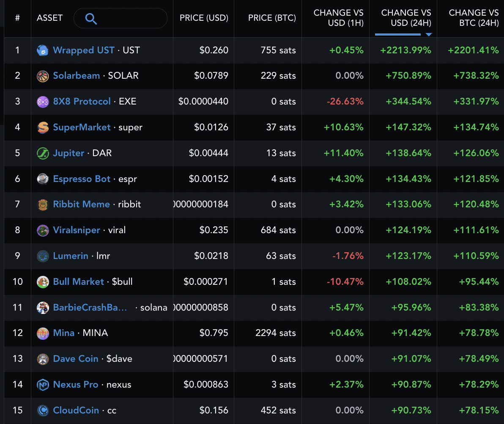Open the BarbieCrashBa... asset link
Screen dimensions: 504x424
coord(90,307)
